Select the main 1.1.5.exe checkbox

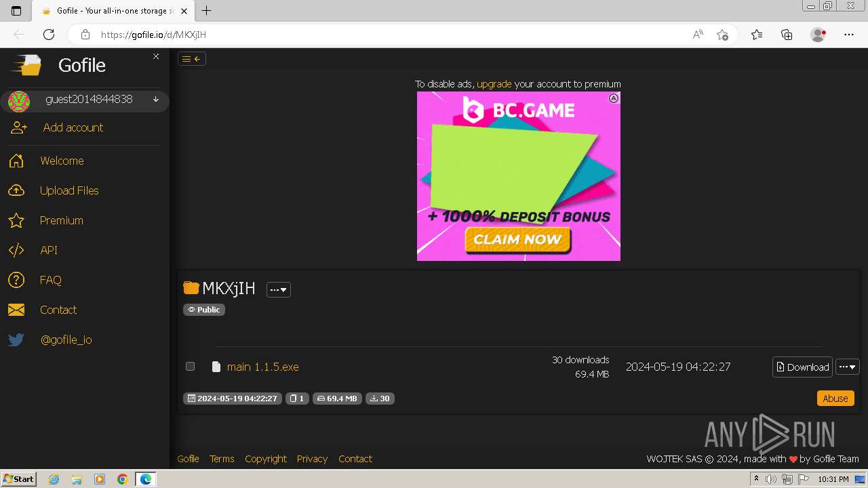[x=191, y=366]
